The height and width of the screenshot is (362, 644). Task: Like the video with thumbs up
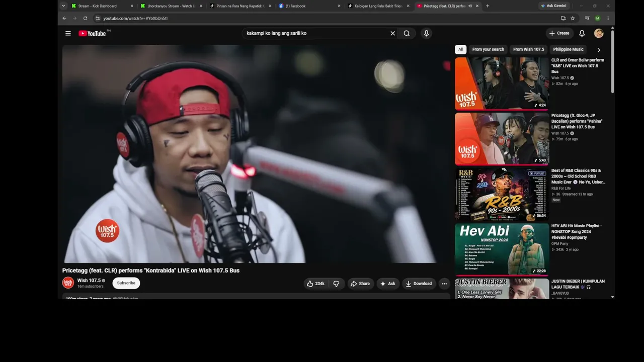tap(316, 284)
